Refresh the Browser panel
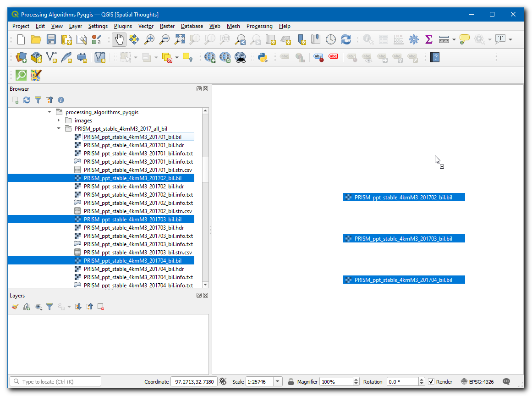Image resolution: width=532 pixels, height=396 pixels. tap(27, 100)
